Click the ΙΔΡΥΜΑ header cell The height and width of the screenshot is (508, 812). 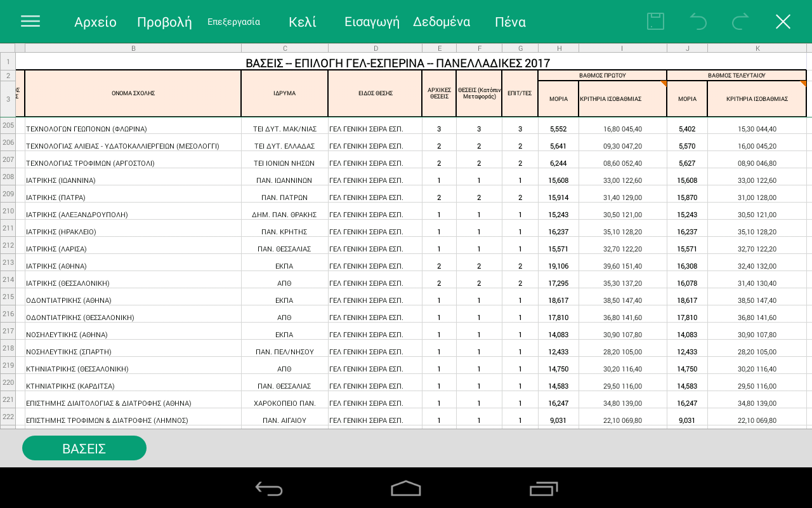click(x=285, y=93)
